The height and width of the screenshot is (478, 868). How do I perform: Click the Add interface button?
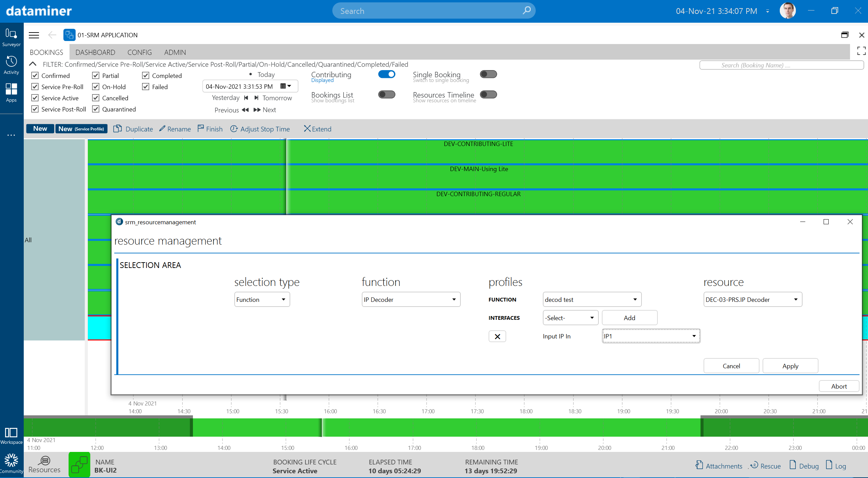pyautogui.click(x=629, y=318)
